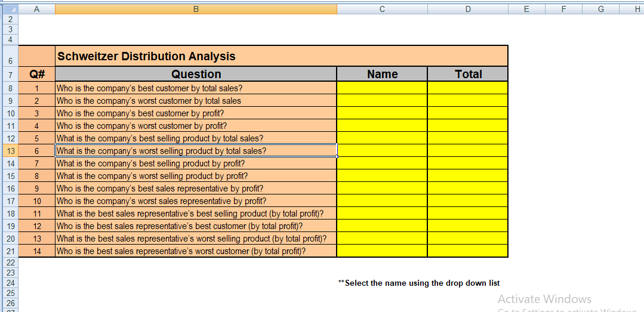Click the Total cell for question 9

pyautogui.click(x=468, y=189)
